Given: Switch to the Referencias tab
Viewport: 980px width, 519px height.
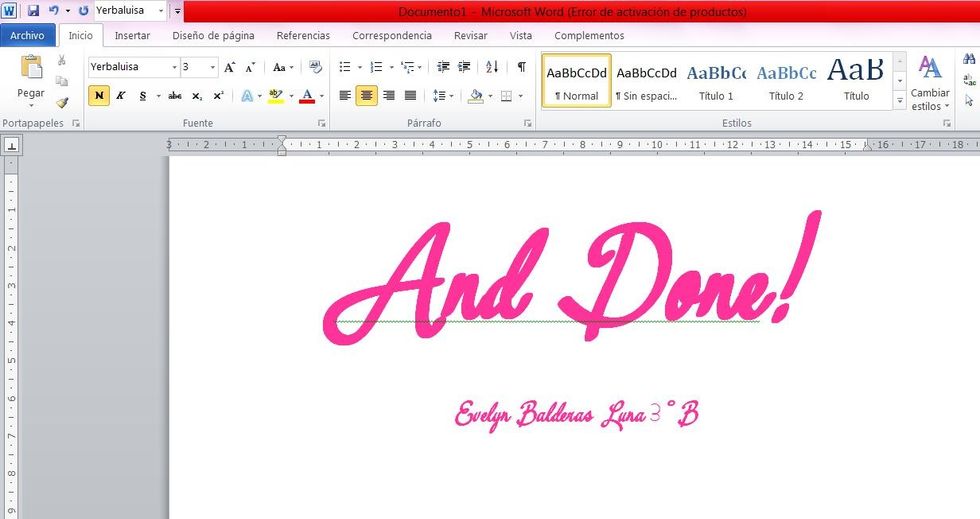Looking at the screenshot, I should click(x=303, y=36).
